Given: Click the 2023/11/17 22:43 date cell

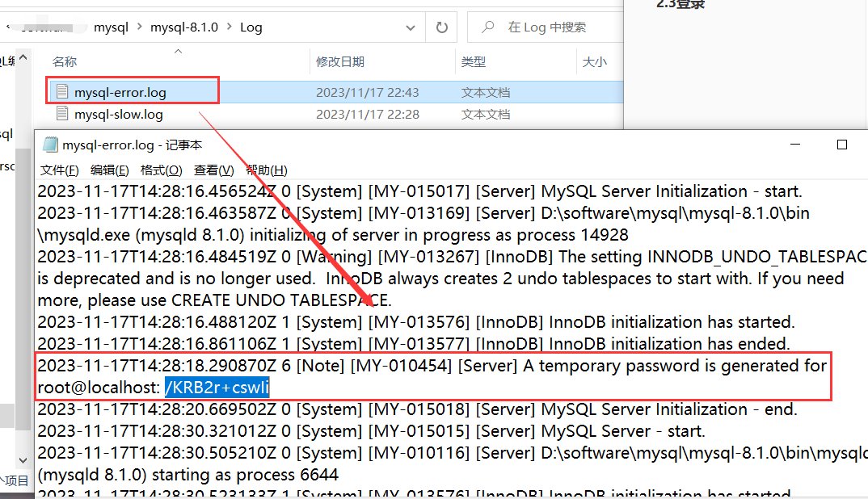Looking at the screenshot, I should pos(367,92).
